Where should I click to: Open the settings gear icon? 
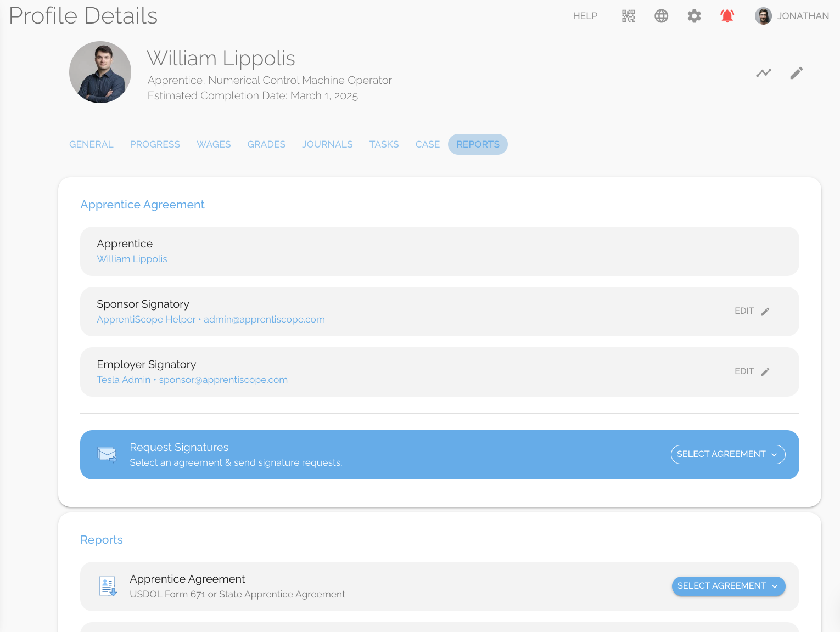694,16
